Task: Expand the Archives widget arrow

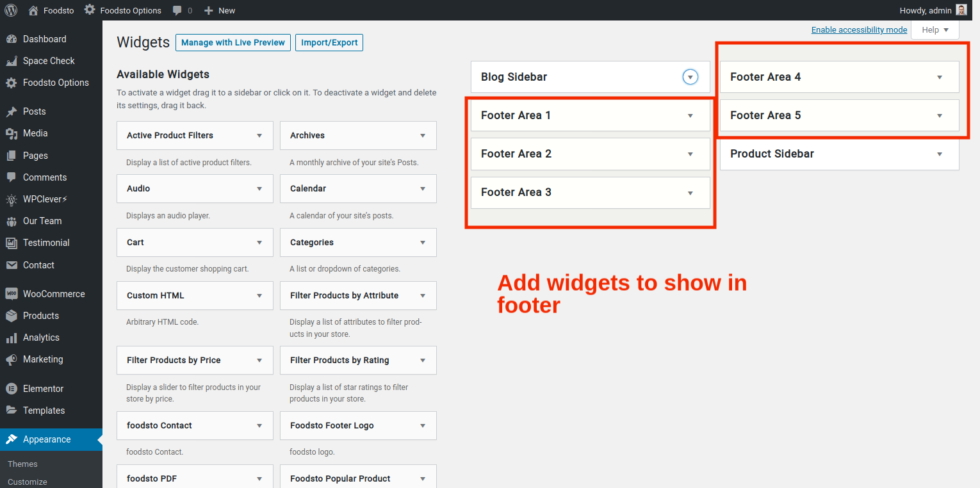Action: click(423, 136)
